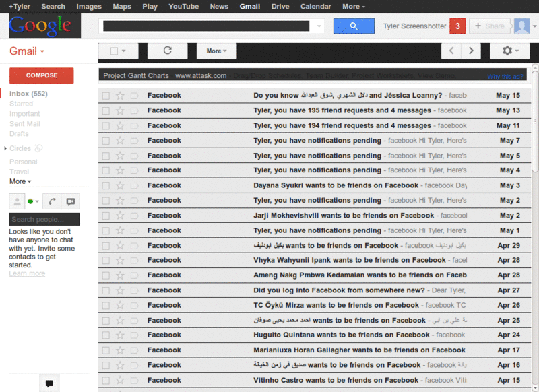Compose a new email
The image size is (539, 392).
click(x=42, y=75)
